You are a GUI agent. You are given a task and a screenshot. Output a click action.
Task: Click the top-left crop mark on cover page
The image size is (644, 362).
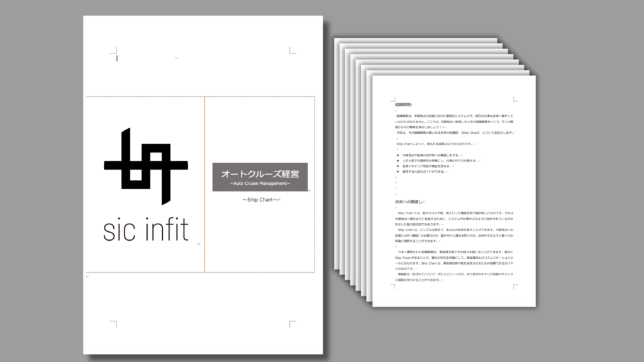pyautogui.click(x=114, y=51)
